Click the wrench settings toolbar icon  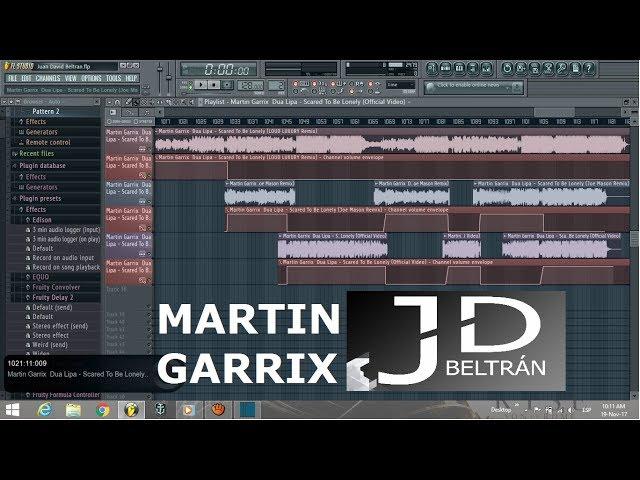pyautogui.click(x=561, y=68)
